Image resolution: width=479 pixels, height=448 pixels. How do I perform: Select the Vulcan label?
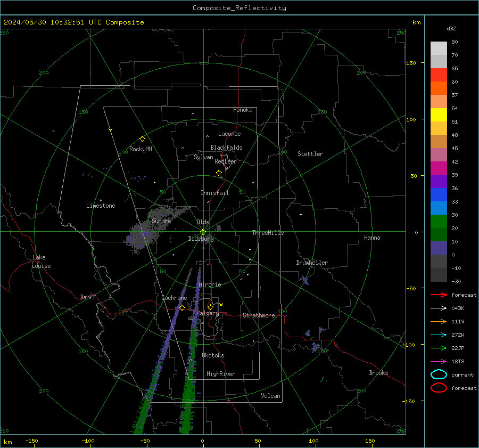270,396
